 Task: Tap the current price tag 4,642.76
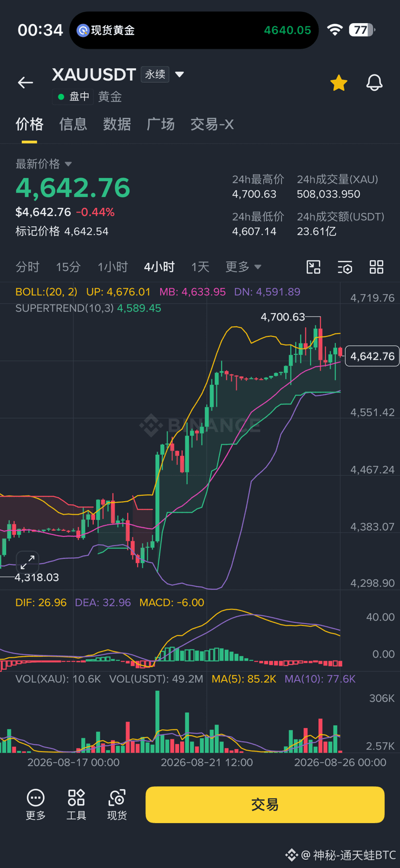[x=372, y=356]
